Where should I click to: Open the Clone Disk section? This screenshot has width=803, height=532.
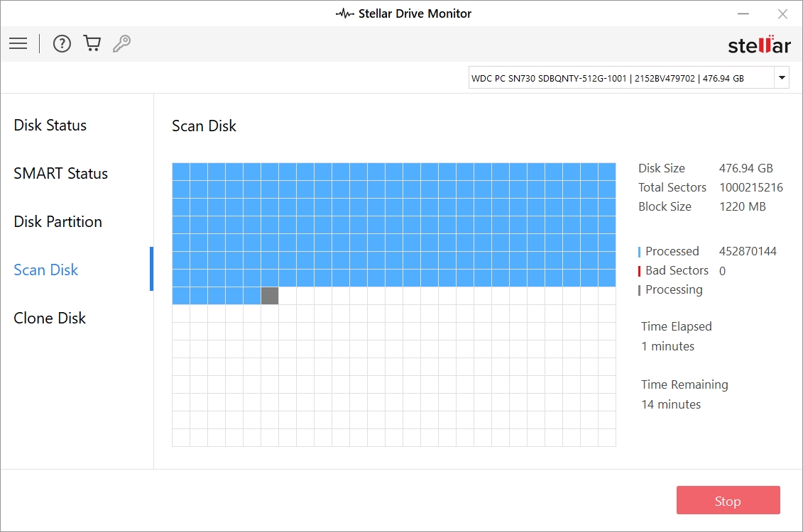50,318
